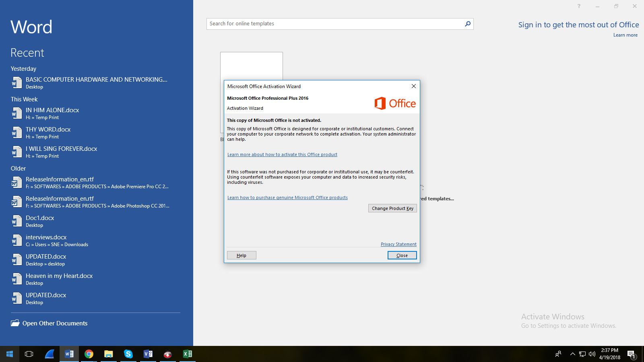This screenshot has width=644, height=362.
Task: Click Word icon beside interviews.docx
Action: [x=17, y=241]
